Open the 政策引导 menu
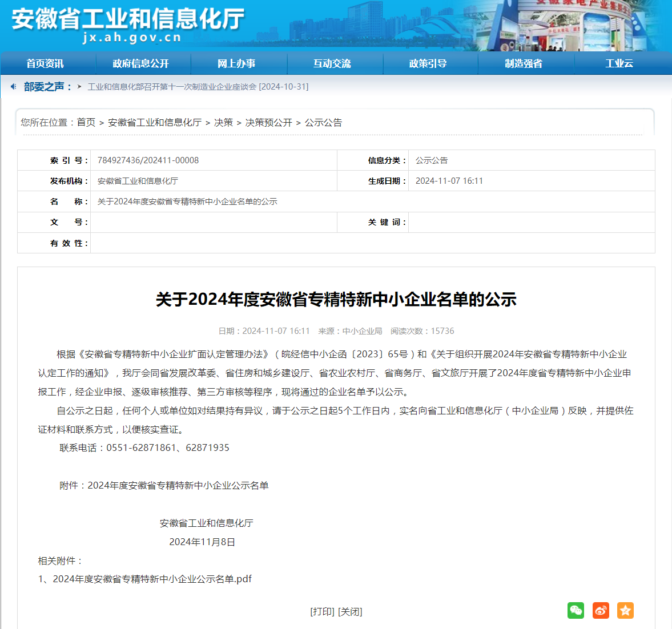672x629 pixels. coord(428,63)
